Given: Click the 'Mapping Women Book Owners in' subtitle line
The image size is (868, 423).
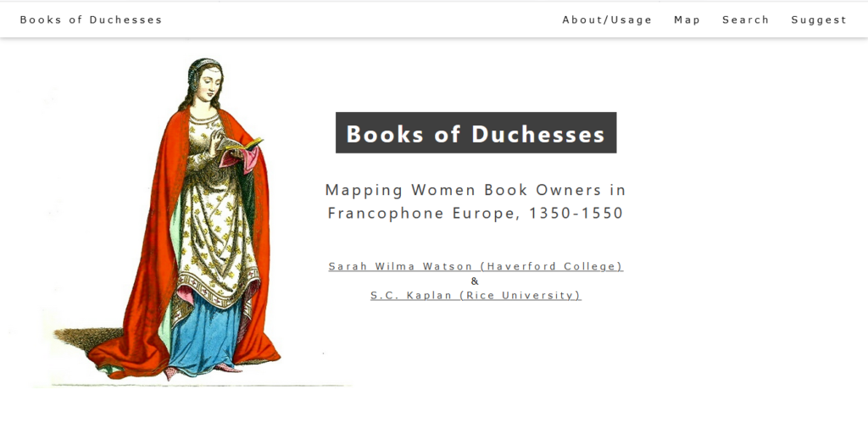Looking at the screenshot, I should coord(476,190).
